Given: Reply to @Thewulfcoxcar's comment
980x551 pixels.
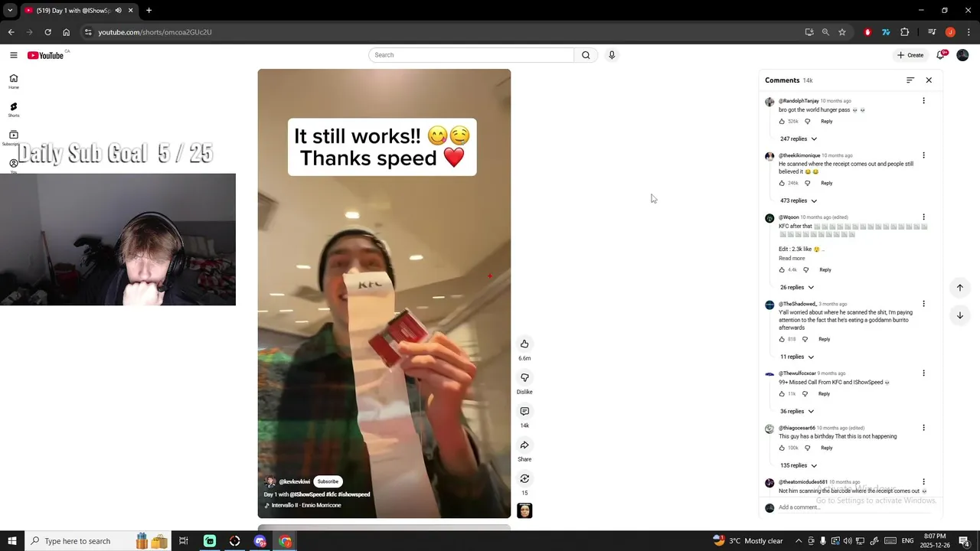Looking at the screenshot, I should pyautogui.click(x=824, y=394).
